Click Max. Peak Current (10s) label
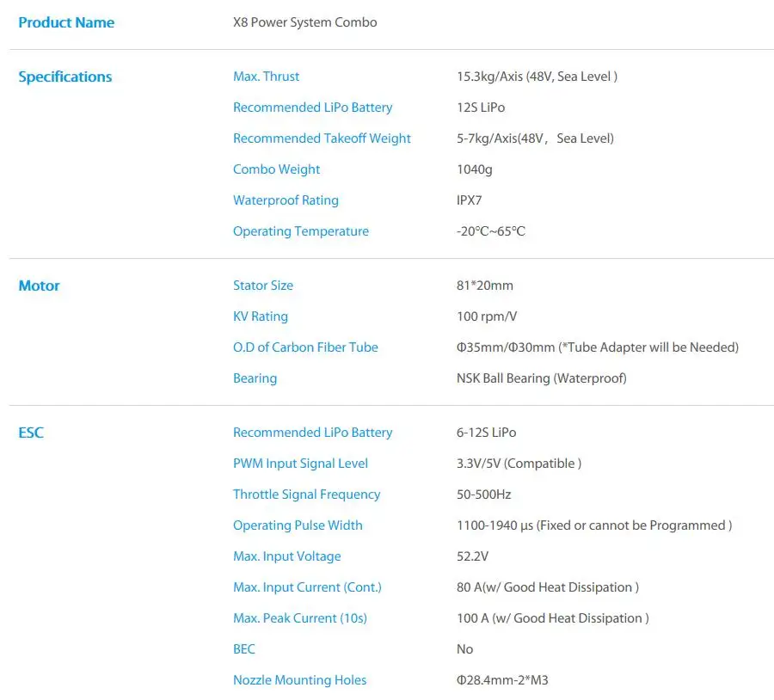This screenshot has height=700, width=774. point(300,618)
